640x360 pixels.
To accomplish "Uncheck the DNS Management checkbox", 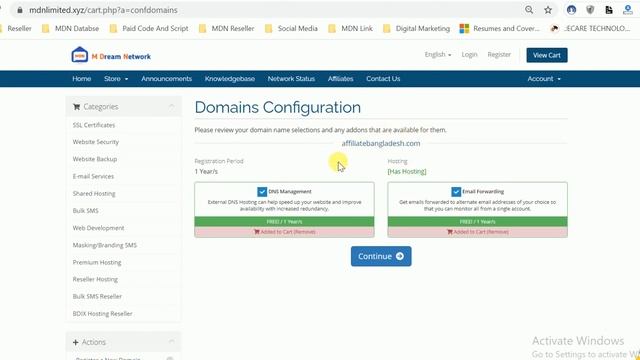I will tap(262, 191).
